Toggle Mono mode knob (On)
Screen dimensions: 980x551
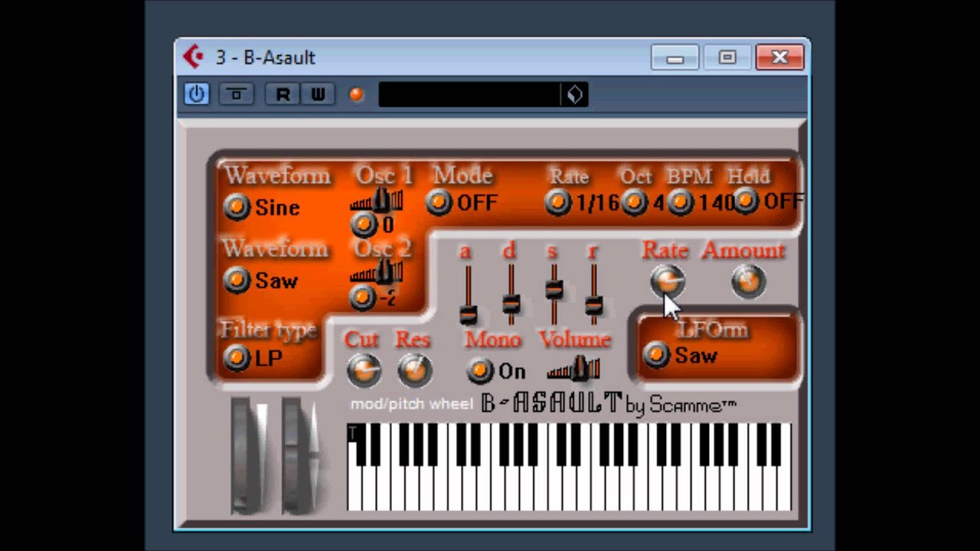(x=480, y=370)
